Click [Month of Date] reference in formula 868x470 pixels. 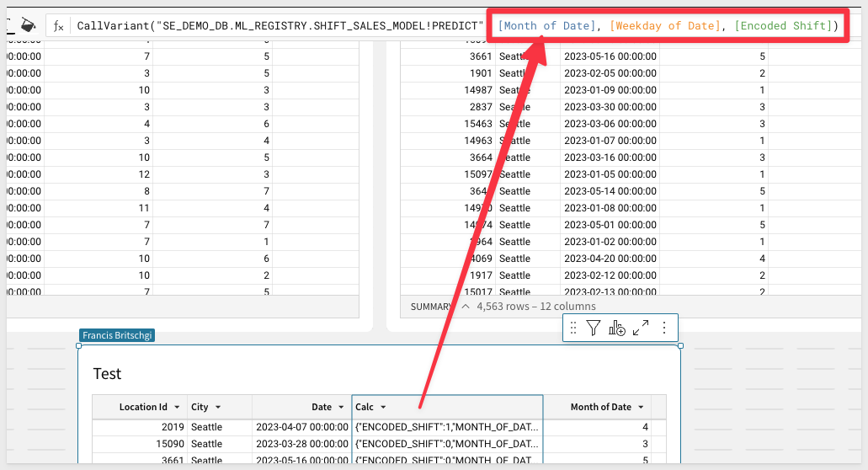pos(545,26)
